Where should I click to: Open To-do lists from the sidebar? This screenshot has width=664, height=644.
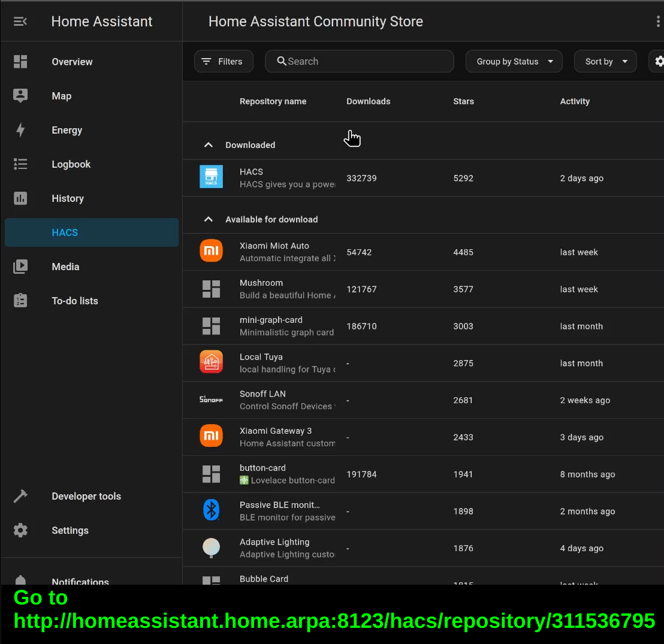tap(92, 301)
